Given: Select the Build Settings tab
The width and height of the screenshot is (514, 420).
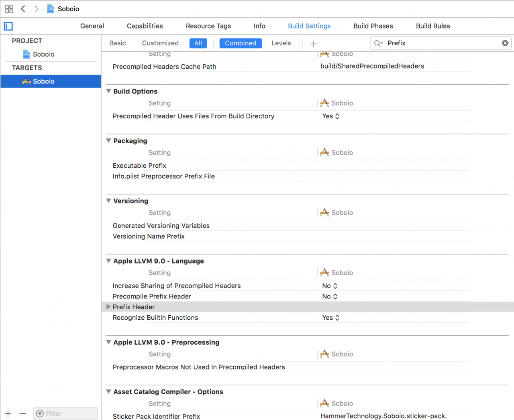Looking at the screenshot, I should point(309,26).
